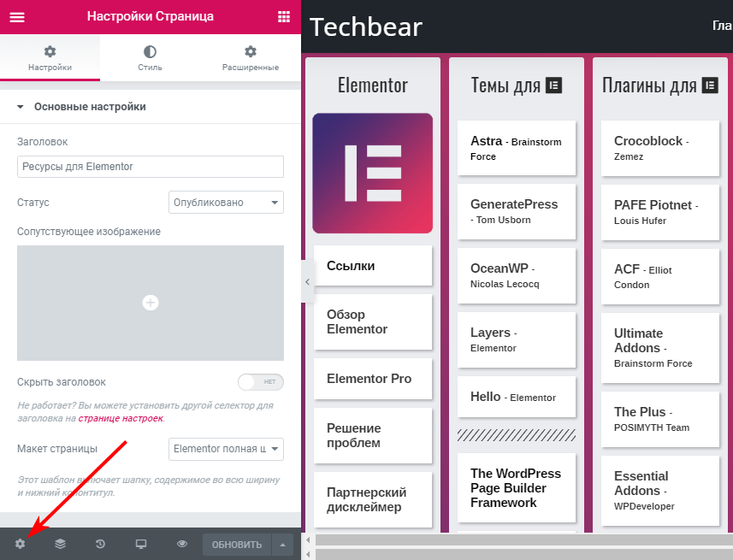Viewport: 733px width, 560px height.
Task: Open the Статус dropdown
Action: tap(226, 203)
